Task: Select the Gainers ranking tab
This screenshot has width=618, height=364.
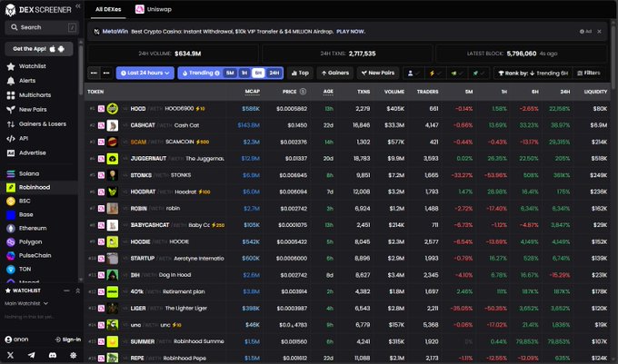Action: point(335,73)
